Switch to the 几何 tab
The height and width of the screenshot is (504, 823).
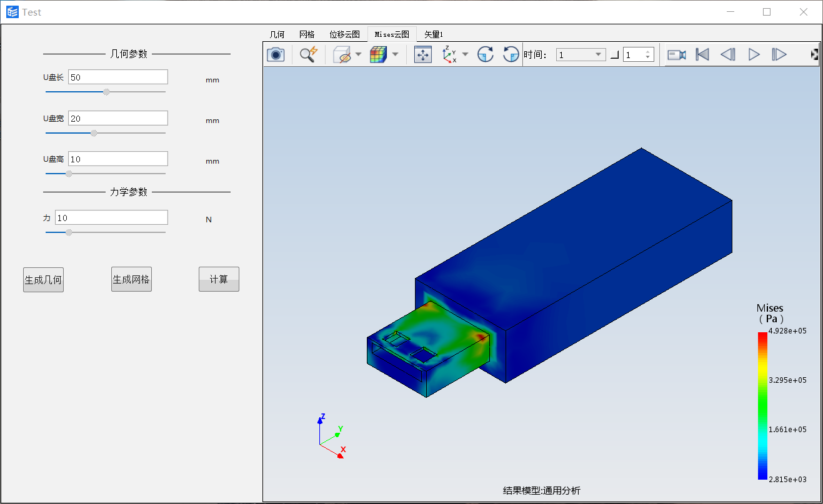[x=277, y=34]
